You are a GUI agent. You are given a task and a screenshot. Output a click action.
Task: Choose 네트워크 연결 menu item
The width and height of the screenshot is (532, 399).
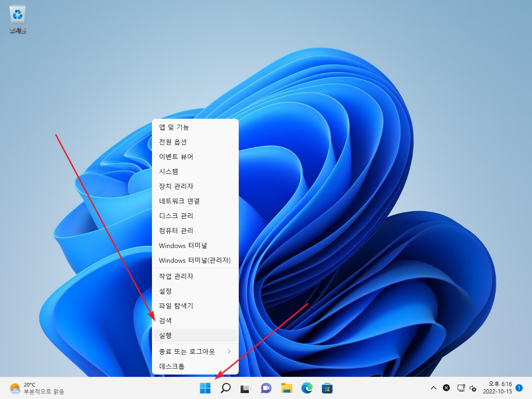(x=195, y=201)
